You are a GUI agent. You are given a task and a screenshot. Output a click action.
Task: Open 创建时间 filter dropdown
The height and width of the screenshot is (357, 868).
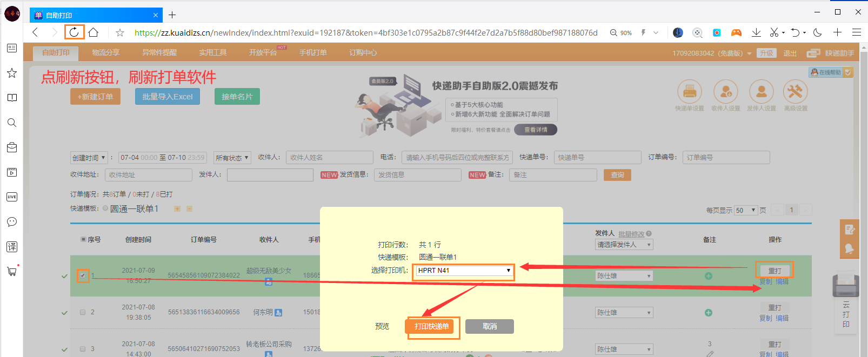89,158
